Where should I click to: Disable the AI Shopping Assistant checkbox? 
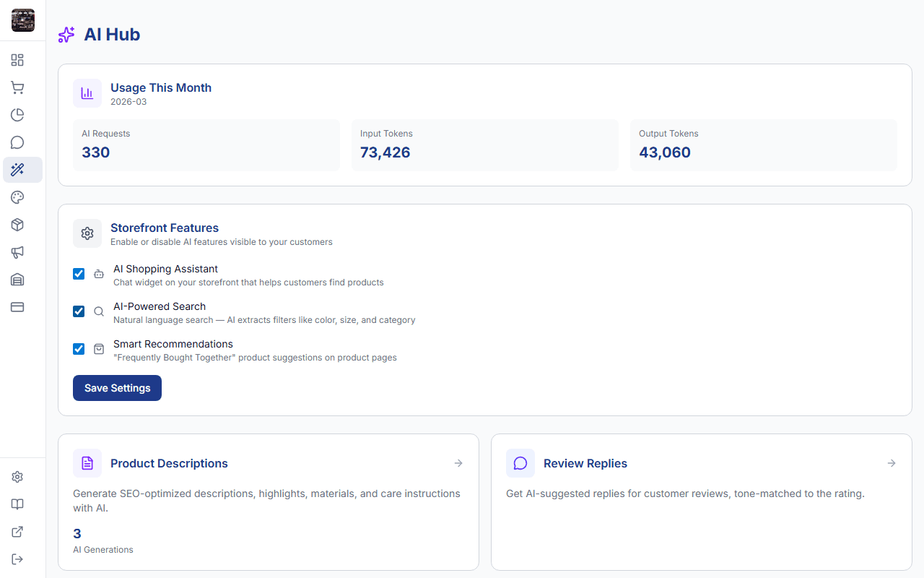point(79,274)
